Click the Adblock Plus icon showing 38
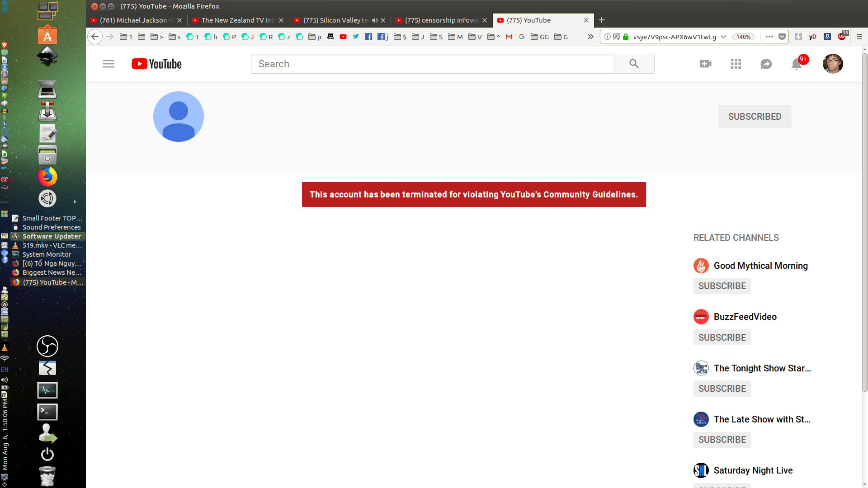 (x=842, y=37)
